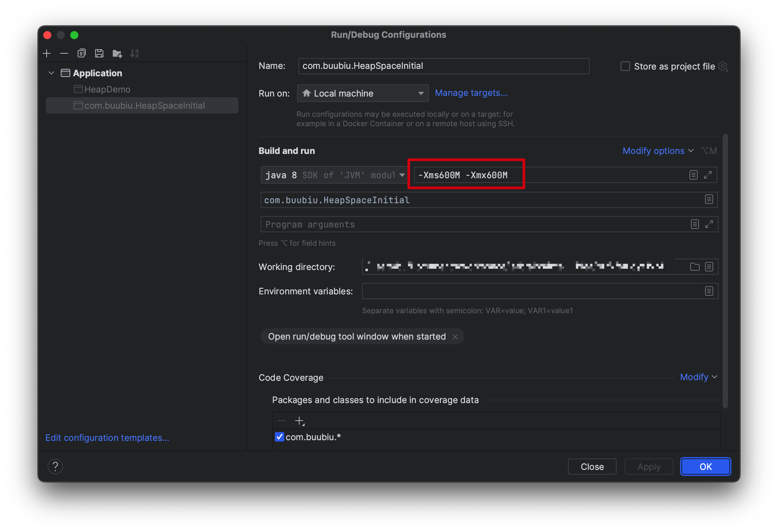
Task: Add a coverage package pattern
Action: pyautogui.click(x=299, y=421)
